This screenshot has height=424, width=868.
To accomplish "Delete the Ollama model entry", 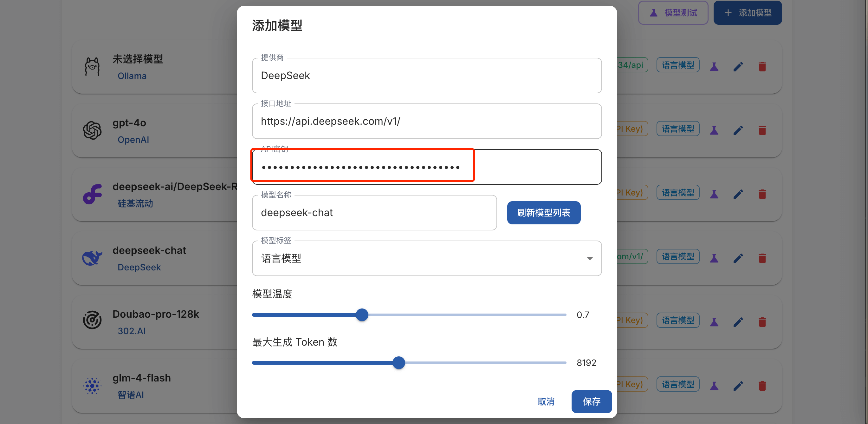I will [762, 66].
